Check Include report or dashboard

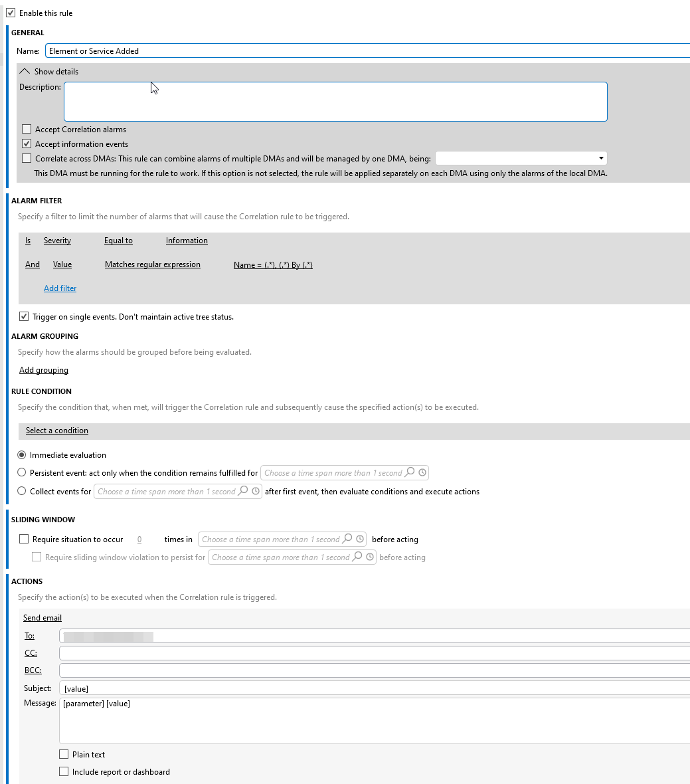coord(64,771)
